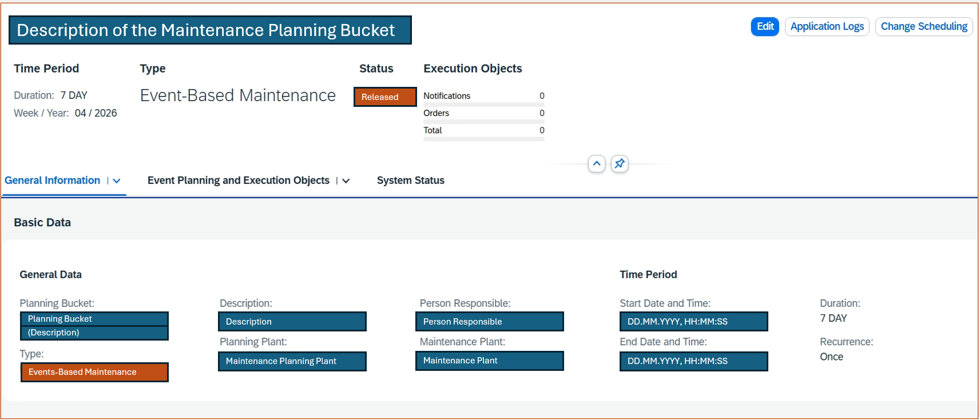Open Event Planning and Execution Objects dropdown arrow
This screenshot has width=980, height=420.
point(346,181)
